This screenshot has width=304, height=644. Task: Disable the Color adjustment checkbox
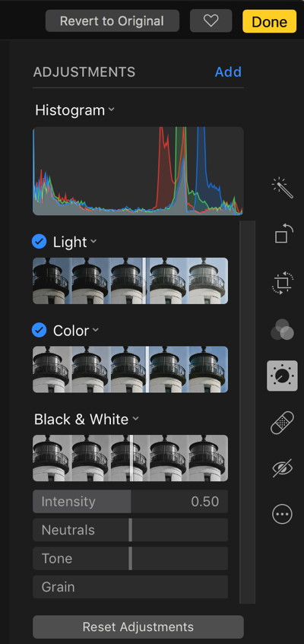[39, 330]
